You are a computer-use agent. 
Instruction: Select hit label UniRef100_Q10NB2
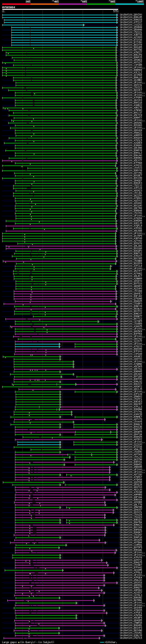131,80
